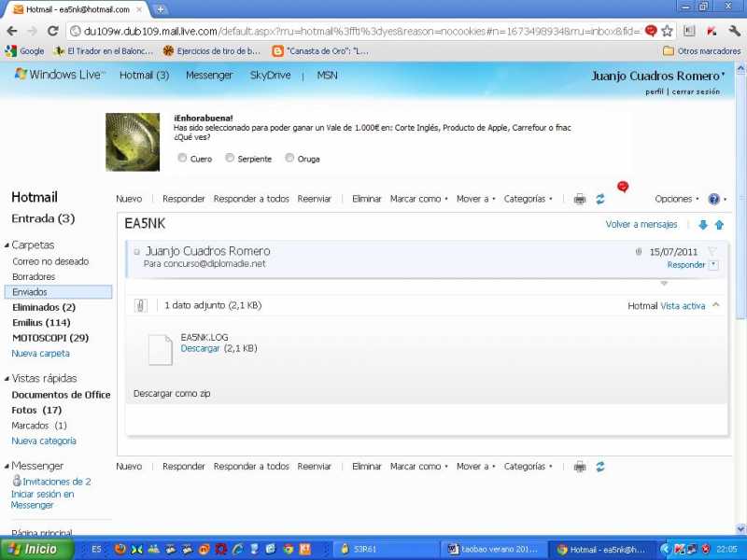Open the Chrome wrench settings menu
Image resolution: width=747 pixels, height=560 pixels.
coord(734,32)
